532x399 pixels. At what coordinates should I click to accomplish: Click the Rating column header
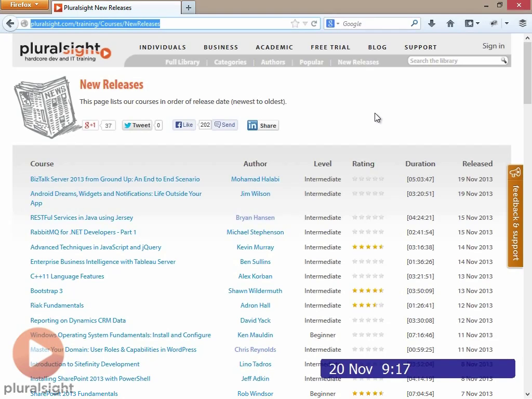[x=363, y=164]
